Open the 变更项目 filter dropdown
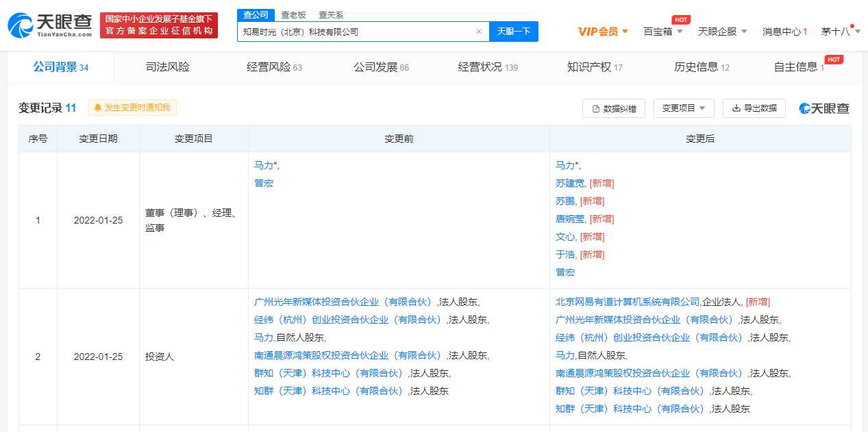The image size is (868, 432). pos(684,108)
